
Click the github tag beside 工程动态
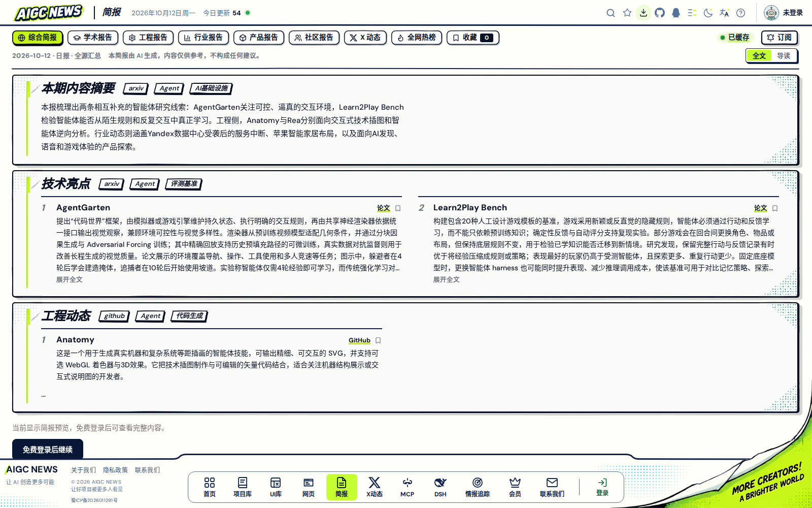(114, 316)
